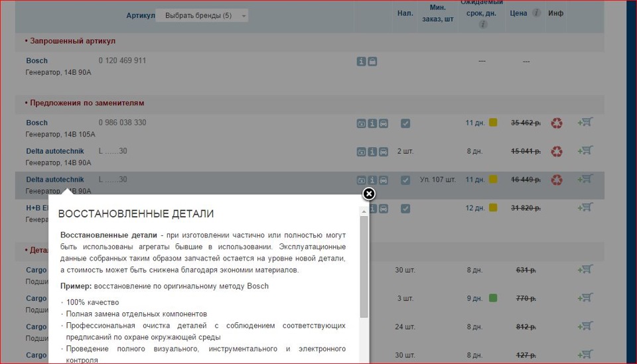The width and height of the screenshot is (637, 364).
Task: Add Delta 16 449 р. generator to cart
Action: [x=585, y=178]
